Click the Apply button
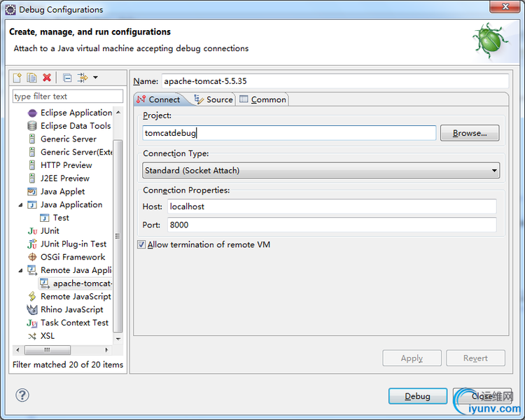Screen dimensions: 525x420 click(412, 358)
